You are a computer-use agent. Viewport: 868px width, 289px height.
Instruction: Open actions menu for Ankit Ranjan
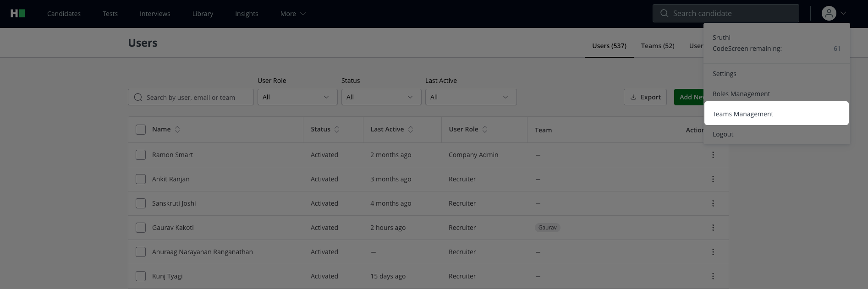point(713,179)
